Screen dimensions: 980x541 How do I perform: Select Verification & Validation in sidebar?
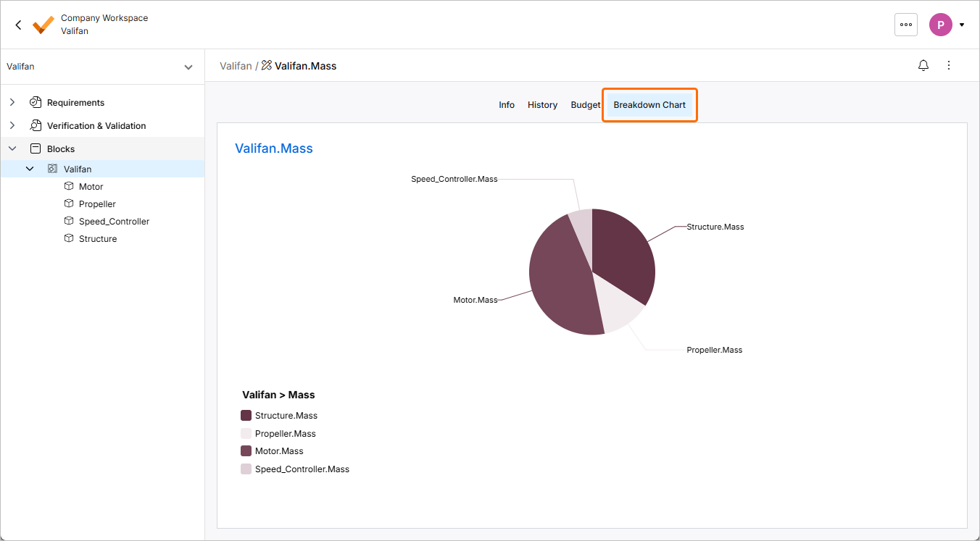coord(96,126)
